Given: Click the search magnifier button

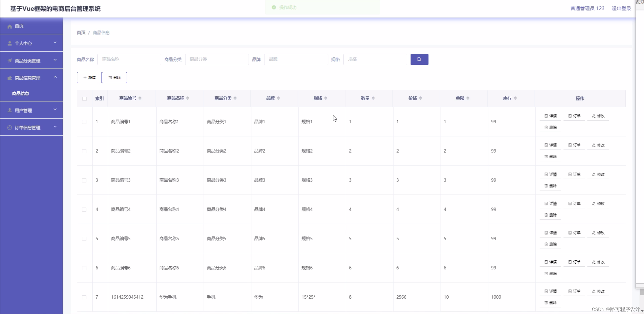Looking at the screenshot, I should click(x=419, y=59).
